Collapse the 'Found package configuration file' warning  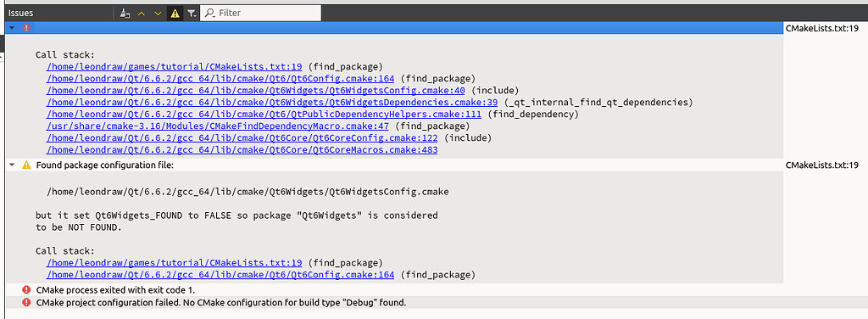12,165
